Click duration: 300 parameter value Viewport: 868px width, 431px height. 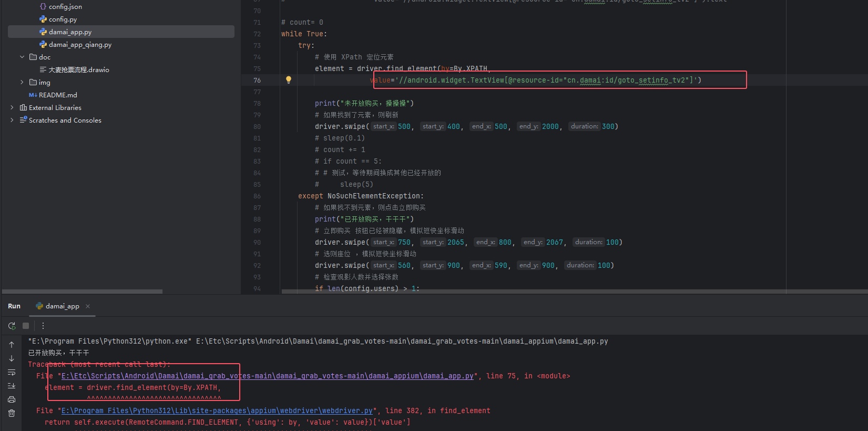tap(608, 126)
